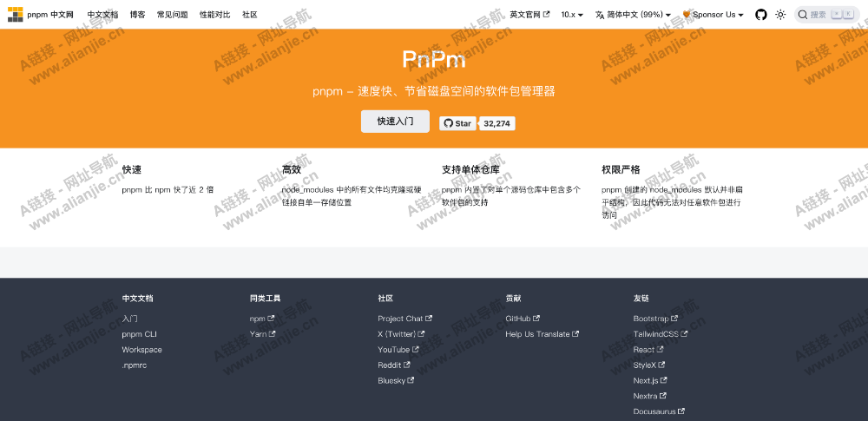The width and height of the screenshot is (868, 421).
Task: Open the 32,274 stargazers count
Action: (x=496, y=123)
